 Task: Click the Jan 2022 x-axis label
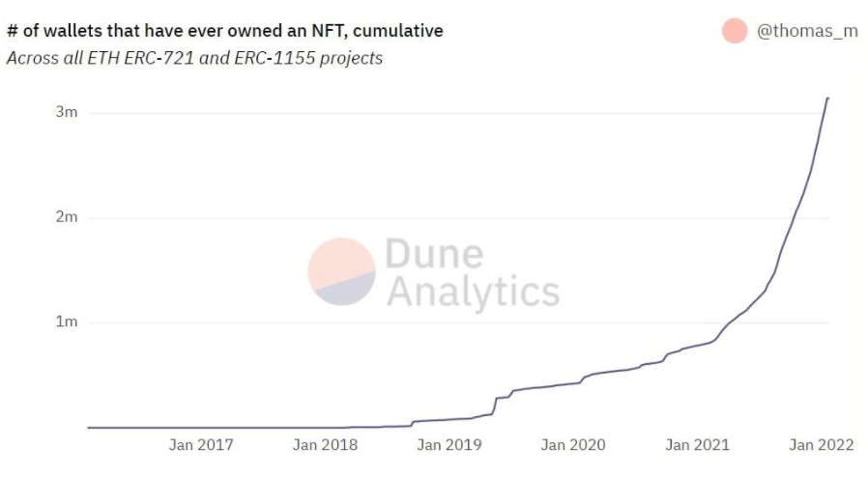pos(822,444)
